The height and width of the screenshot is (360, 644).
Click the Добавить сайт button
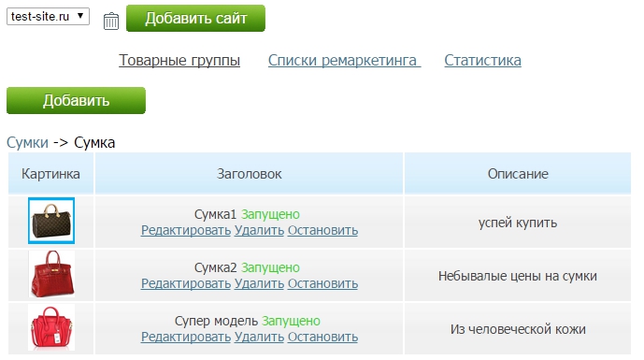coord(195,18)
